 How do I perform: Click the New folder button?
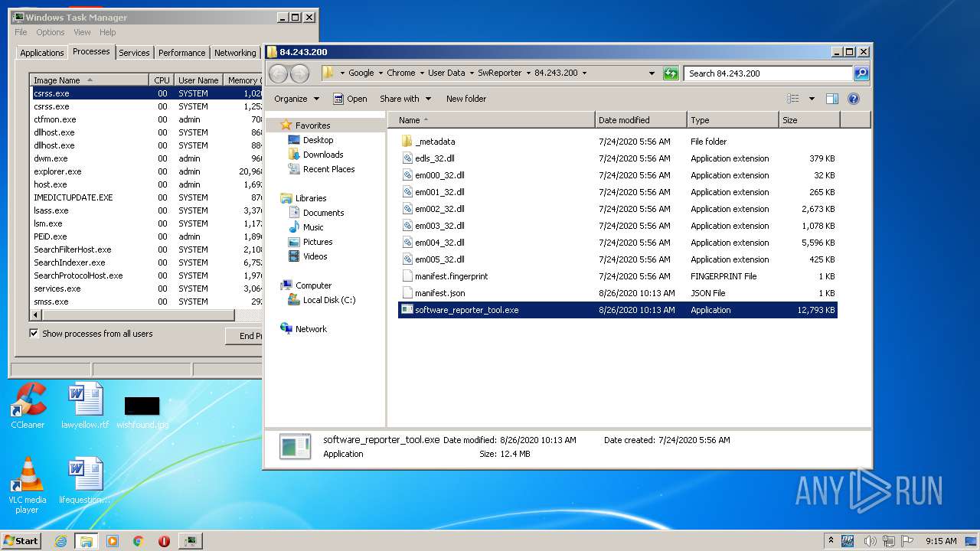click(466, 99)
